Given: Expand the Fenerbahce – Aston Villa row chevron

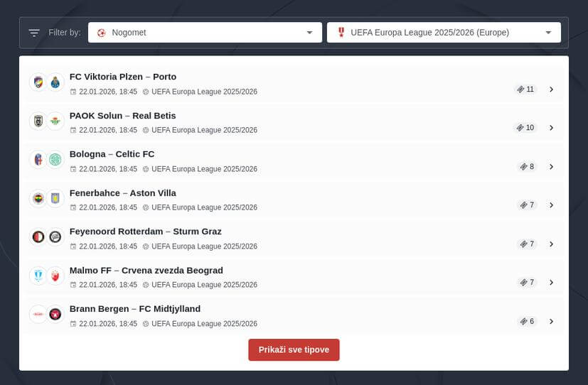Looking at the screenshot, I should point(551,205).
